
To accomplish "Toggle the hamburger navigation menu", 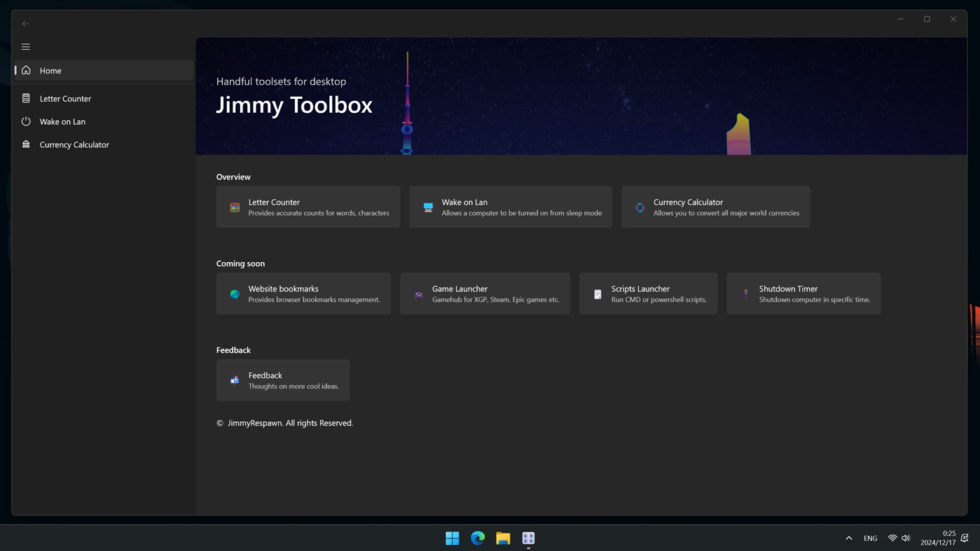I will click(26, 47).
